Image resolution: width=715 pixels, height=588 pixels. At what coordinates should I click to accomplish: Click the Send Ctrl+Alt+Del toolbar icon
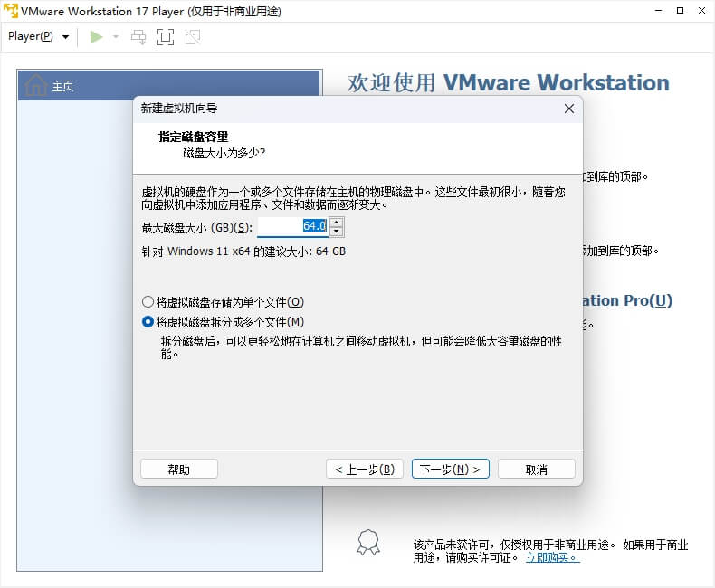coord(138,36)
